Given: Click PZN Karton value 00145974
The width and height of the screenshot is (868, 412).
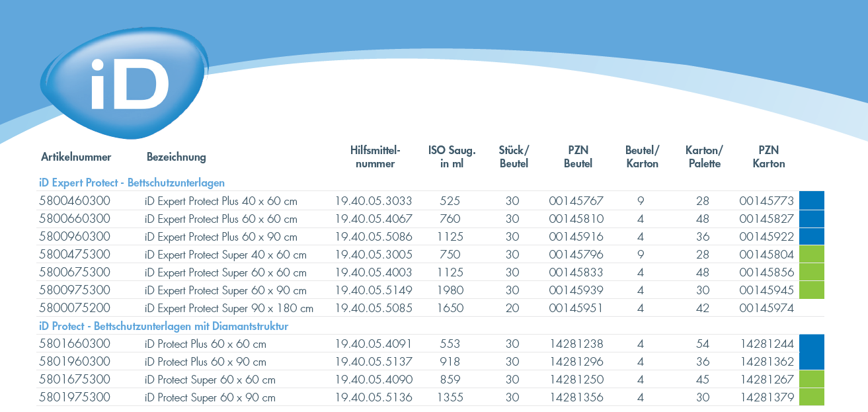Looking at the screenshot, I should pos(766,308).
